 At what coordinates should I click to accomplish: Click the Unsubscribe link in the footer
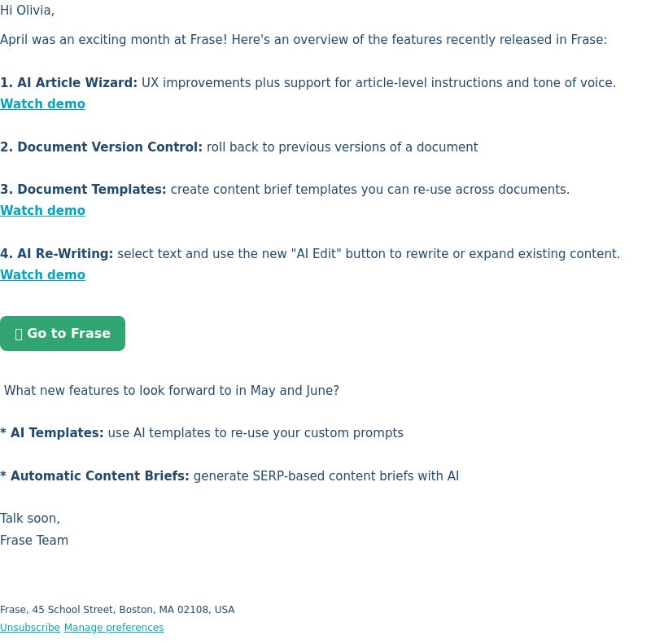(30, 628)
